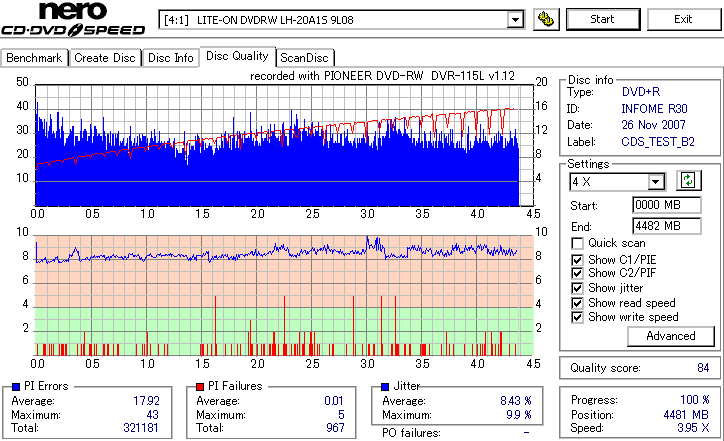The image size is (724, 441).
Task: Open Advanced settings
Action: [x=670, y=336]
